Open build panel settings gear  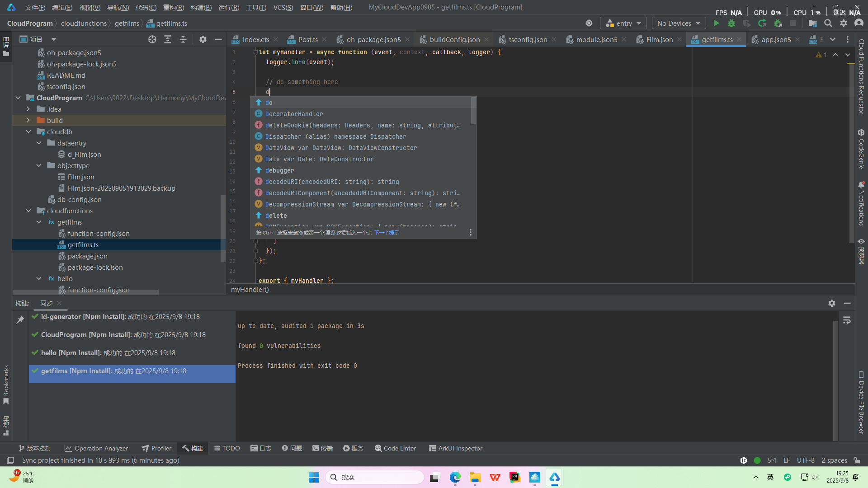(x=832, y=303)
